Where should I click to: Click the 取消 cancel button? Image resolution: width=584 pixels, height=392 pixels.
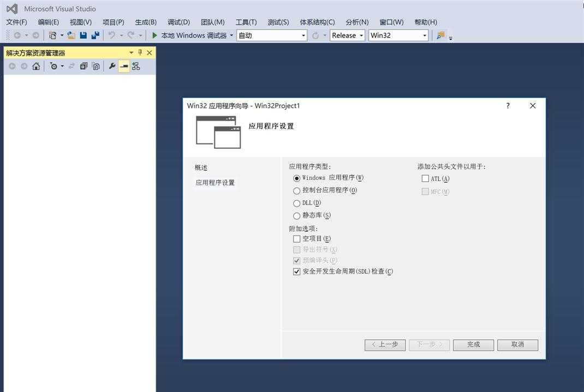coord(517,345)
